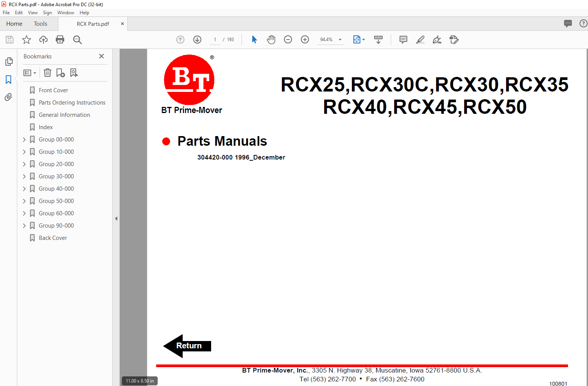Select the Hand pan tool
This screenshot has height=386, width=588.
tap(271, 40)
